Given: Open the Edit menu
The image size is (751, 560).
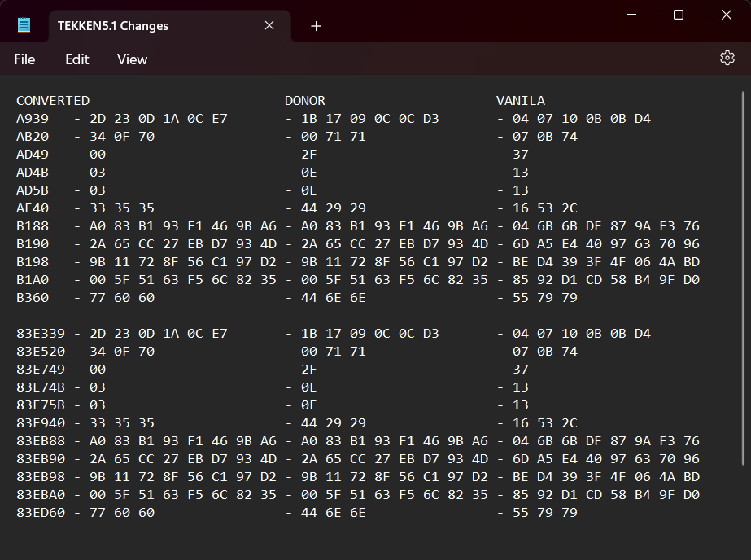Looking at the screenshot, I should (77, 59).
